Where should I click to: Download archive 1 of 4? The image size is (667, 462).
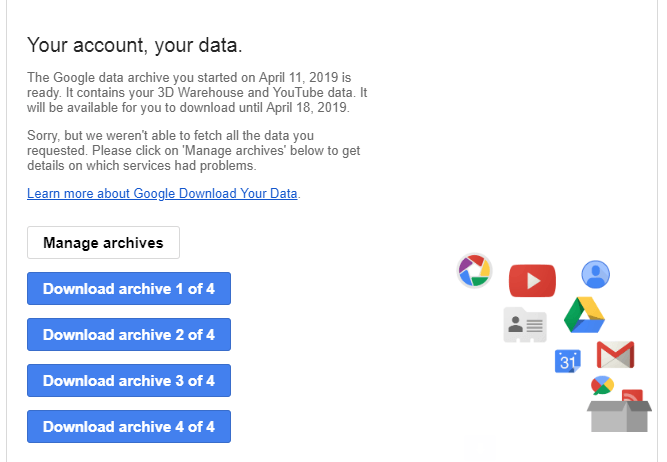coord(129,289)
